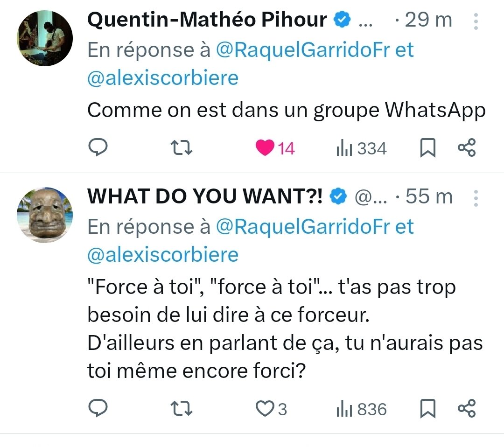
Task: Share the "Force à toi" tweet
Action: click(466, 408)
